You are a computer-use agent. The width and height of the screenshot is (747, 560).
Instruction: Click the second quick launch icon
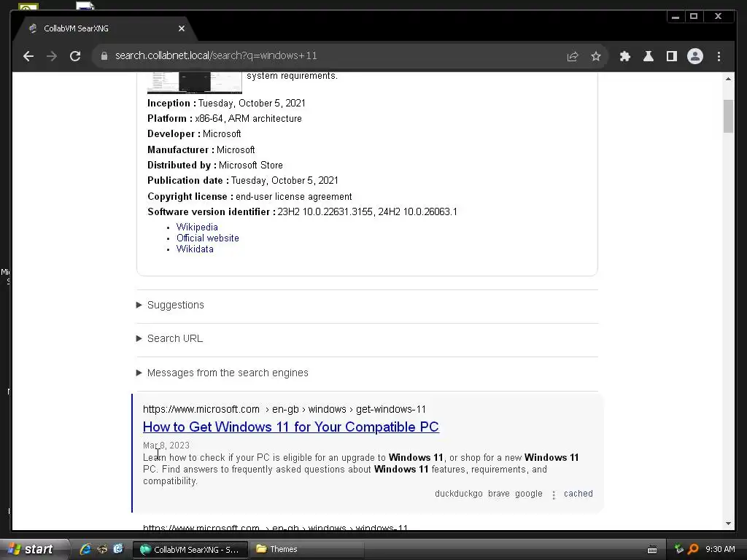pos(102,549)
